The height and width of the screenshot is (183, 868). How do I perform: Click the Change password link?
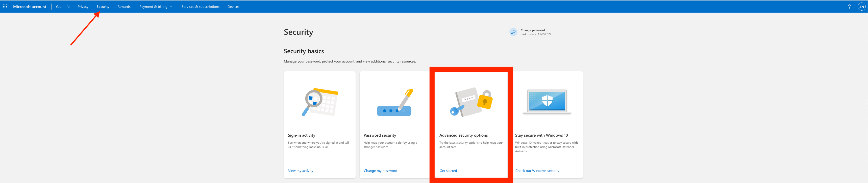coord(532,30)
